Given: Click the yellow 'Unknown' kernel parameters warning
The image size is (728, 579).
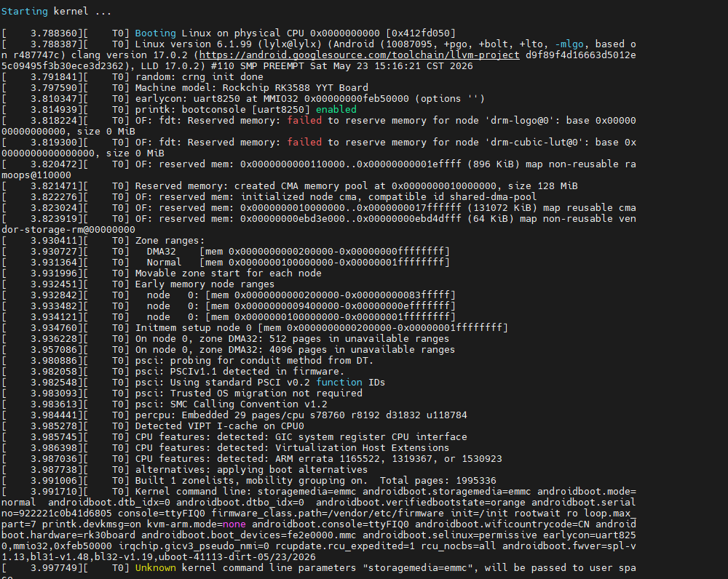Looking at the screenshot, I should click(156, 568).
